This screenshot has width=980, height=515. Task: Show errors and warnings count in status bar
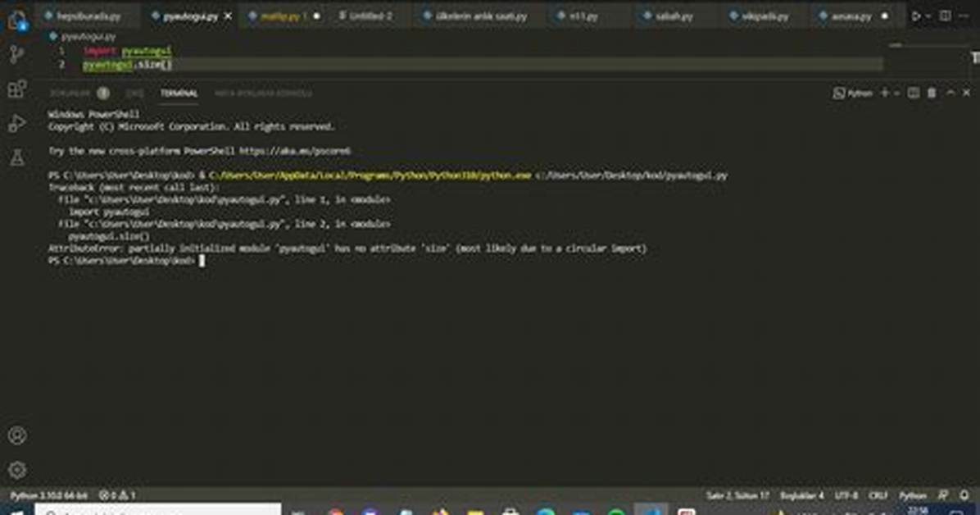click(117, 495)
